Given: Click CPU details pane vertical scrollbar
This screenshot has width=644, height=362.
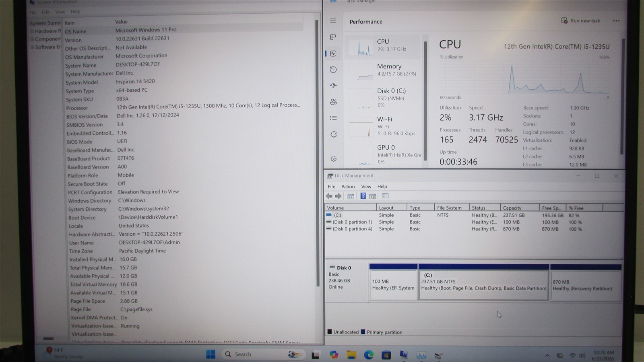Looking at the screenshot, I should pos(622,97).
